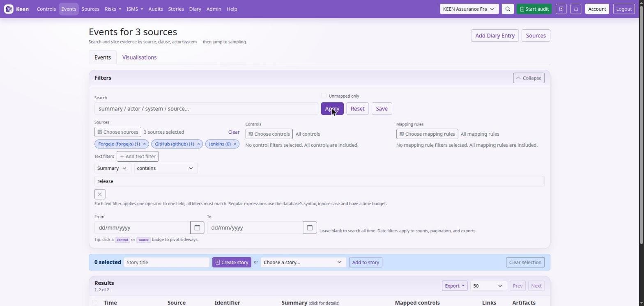Open the KEEN Assurance framework selector
The width and height of the screenshot is (644, 306).
[x=469, y=9]
